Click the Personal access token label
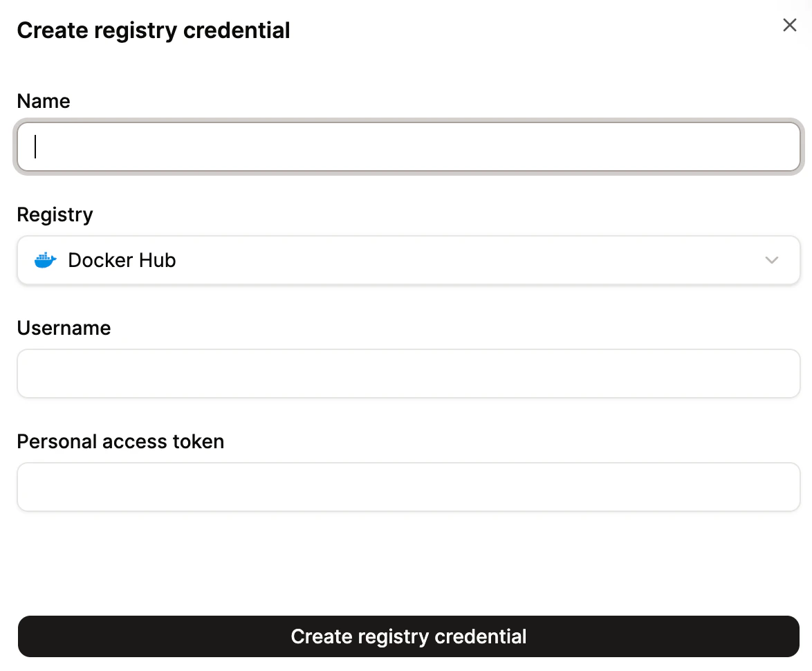The height and width of the screenshot is (671, 812). tap(120, 441)
